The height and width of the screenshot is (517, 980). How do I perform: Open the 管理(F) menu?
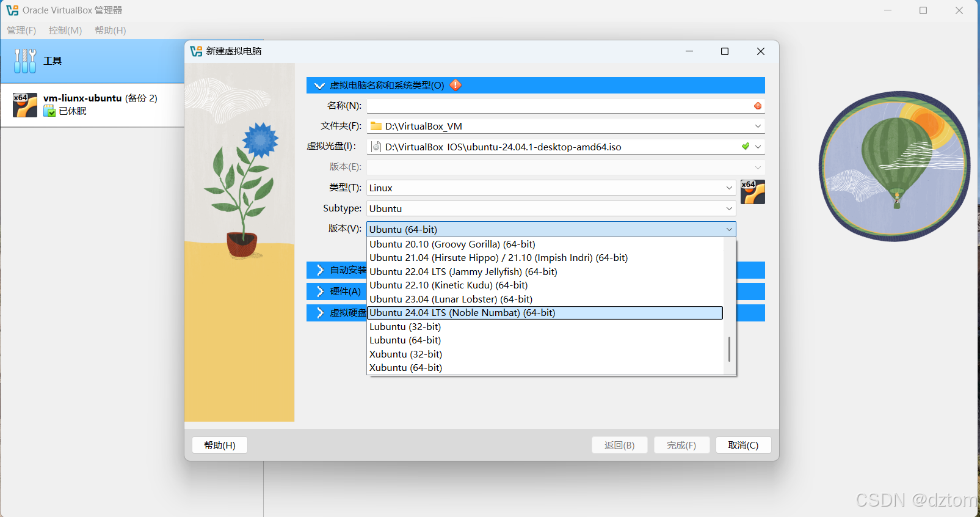point(21,31)
